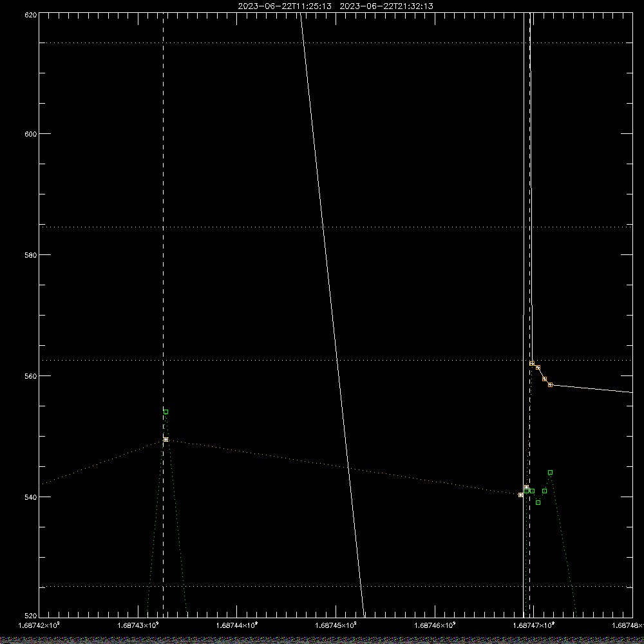Click the y-axis label 620
This screenshot has width=644, height=644.
tap(31, 15)
